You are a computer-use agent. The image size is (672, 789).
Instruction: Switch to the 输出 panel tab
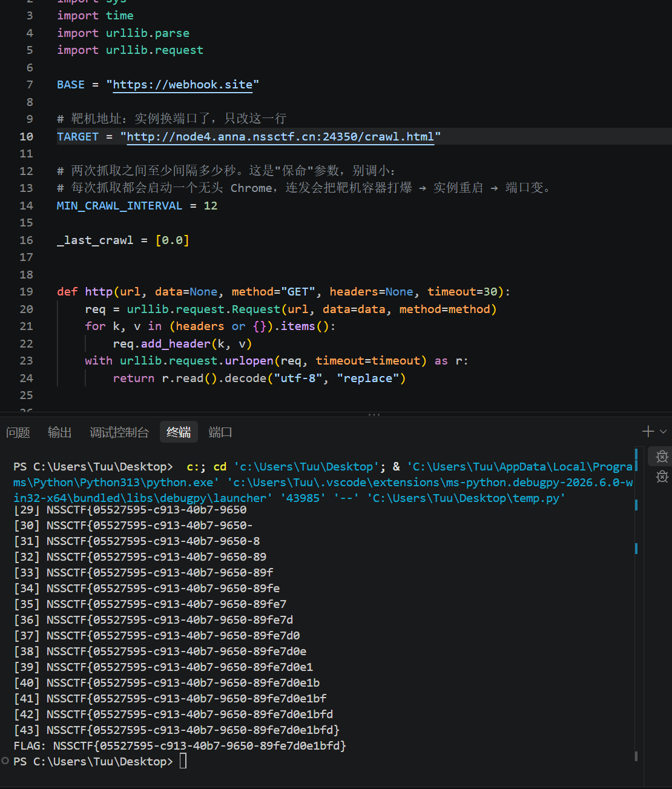(60, 432)
